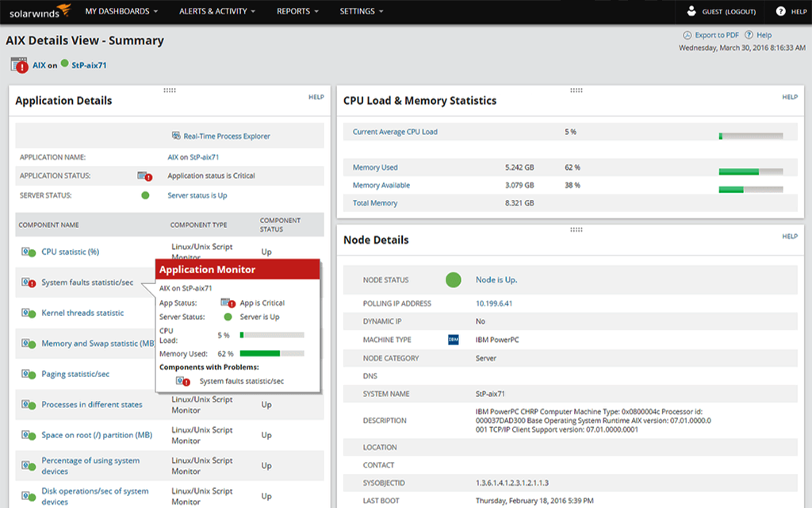Image resolution: width=812 pixels, height=508 pixels.
Task: Click the green Server Status circle icon
Action: tap(145, 194)
